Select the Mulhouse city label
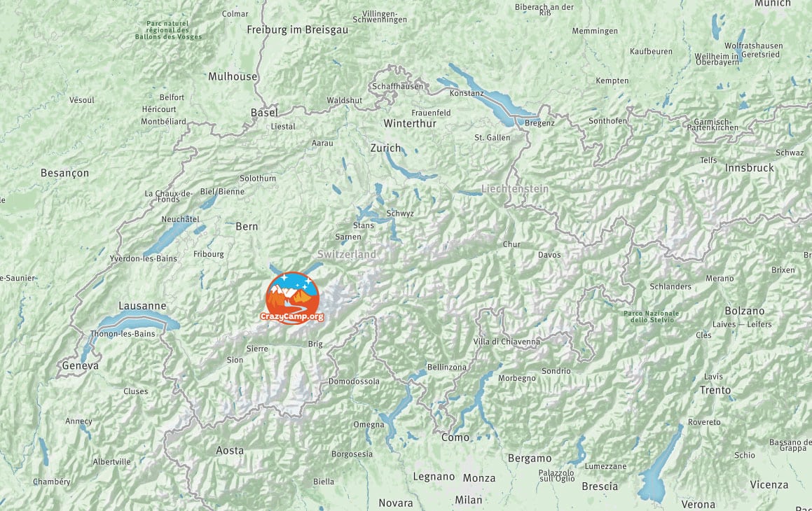Image resolution: width=812 pixels, height=511 pixels. 233,76
